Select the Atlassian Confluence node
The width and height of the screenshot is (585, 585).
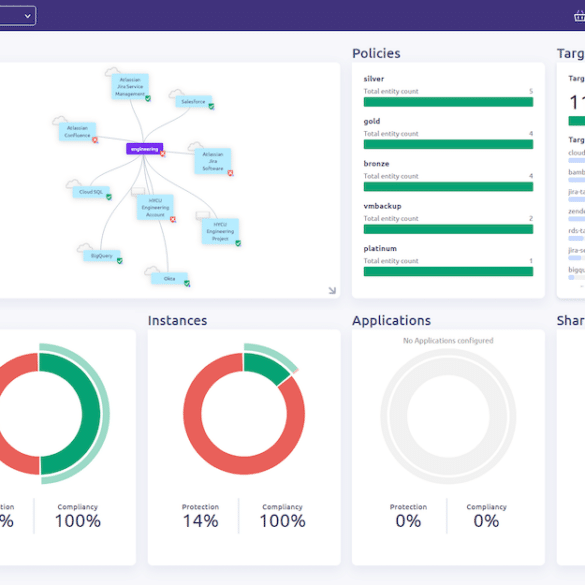[77, 131]
